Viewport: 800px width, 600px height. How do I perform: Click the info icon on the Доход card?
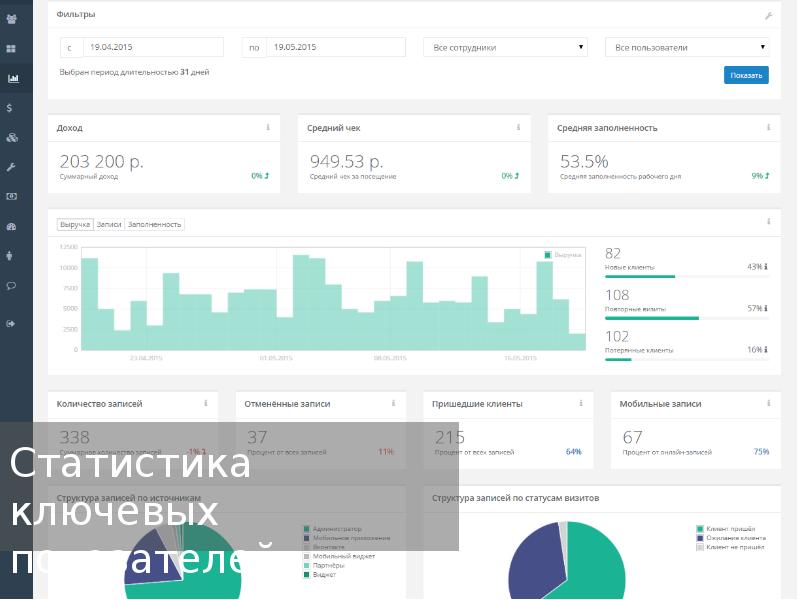tap(268, 128)
